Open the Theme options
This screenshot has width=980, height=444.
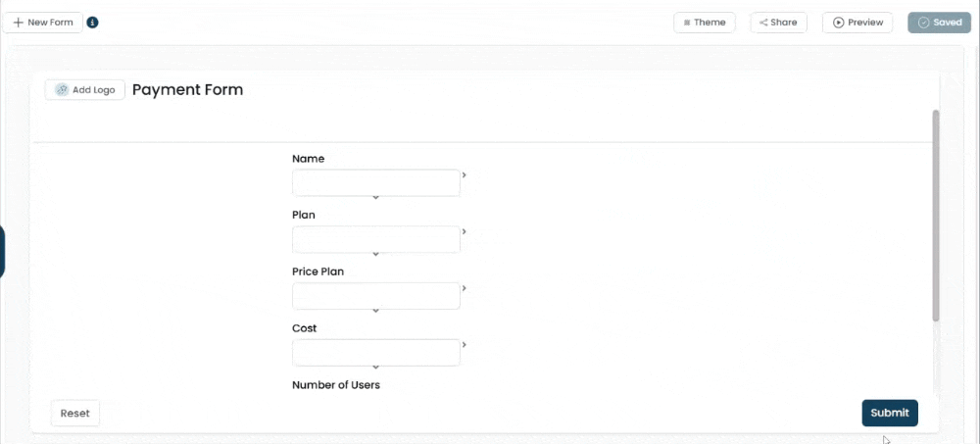click(704, 23)
